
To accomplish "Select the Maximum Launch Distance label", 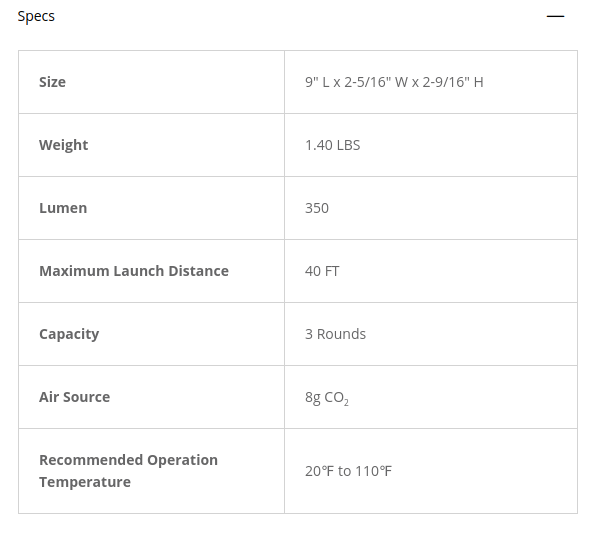I will [134, 271].
